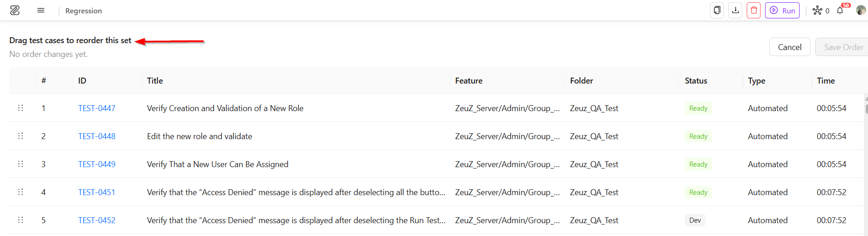The image size is (868, 236).
Task: Click the Cancel button
Action: [x=789, y=47]
